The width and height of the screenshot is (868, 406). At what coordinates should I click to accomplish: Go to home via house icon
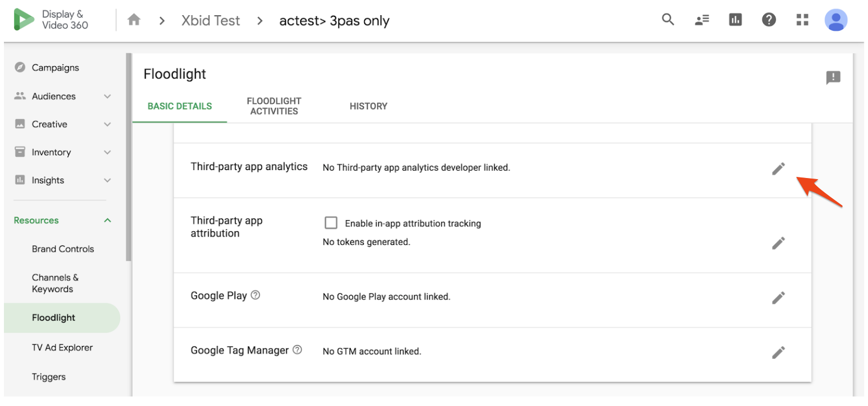tap(134, 20)
